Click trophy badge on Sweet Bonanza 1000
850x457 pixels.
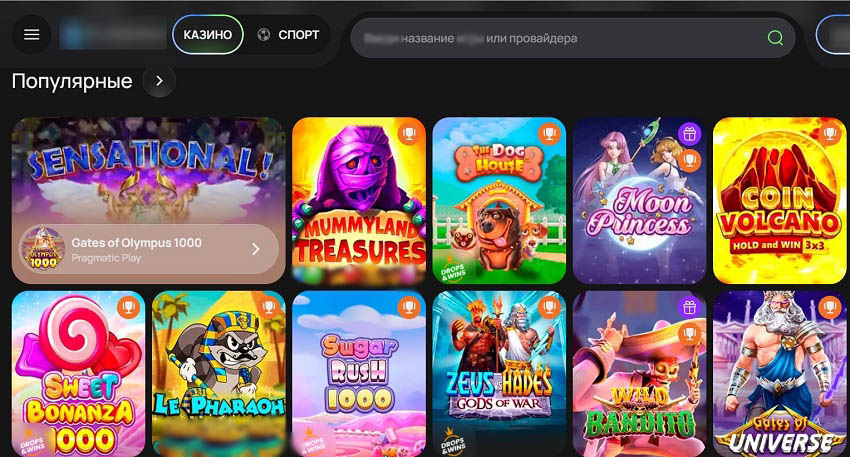[x=128, y=307]
